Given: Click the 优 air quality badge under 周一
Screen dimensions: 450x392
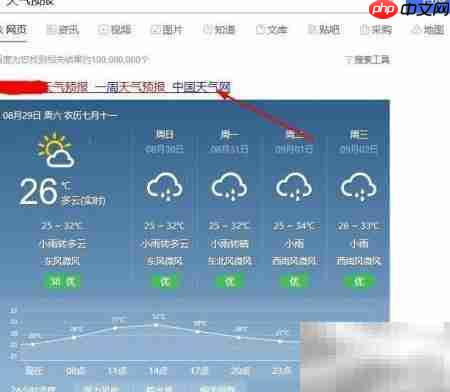Looking at the screenshot, I should coord(229,282).
